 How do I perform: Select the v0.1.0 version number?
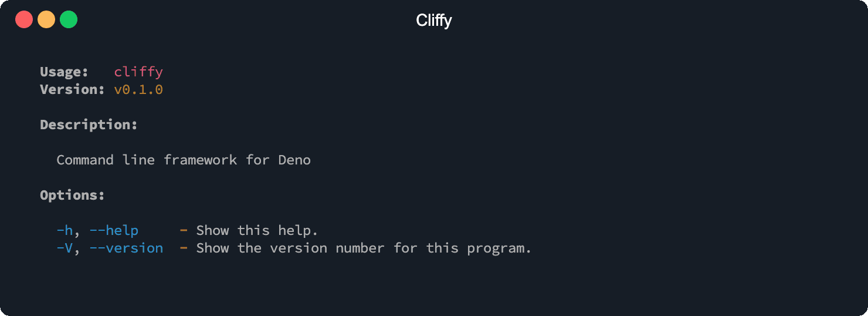138,90
